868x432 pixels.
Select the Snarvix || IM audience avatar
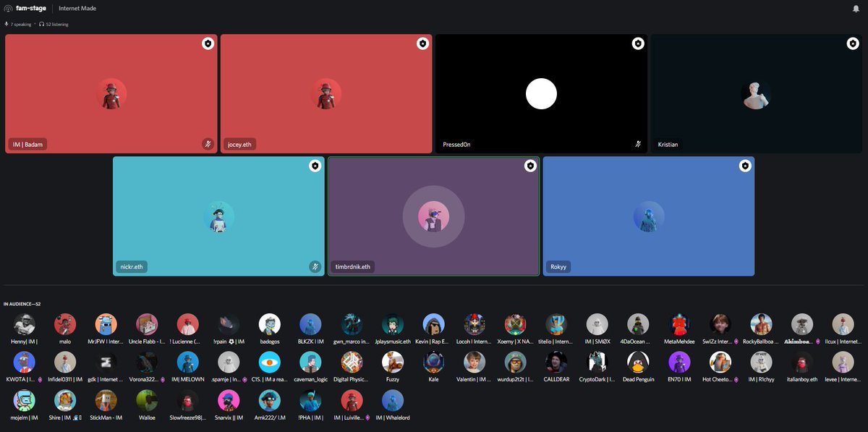(229, 400)
